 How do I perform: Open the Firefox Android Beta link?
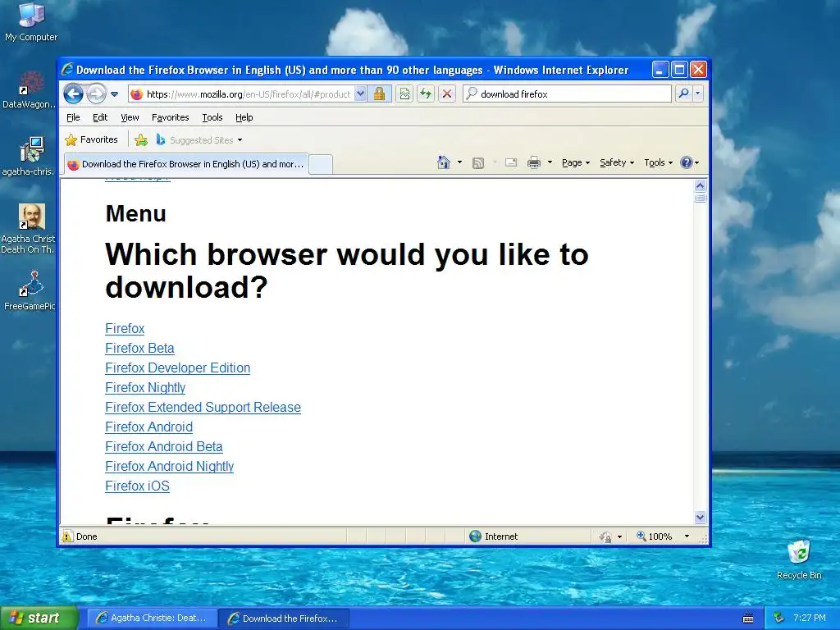coord(164,447)
